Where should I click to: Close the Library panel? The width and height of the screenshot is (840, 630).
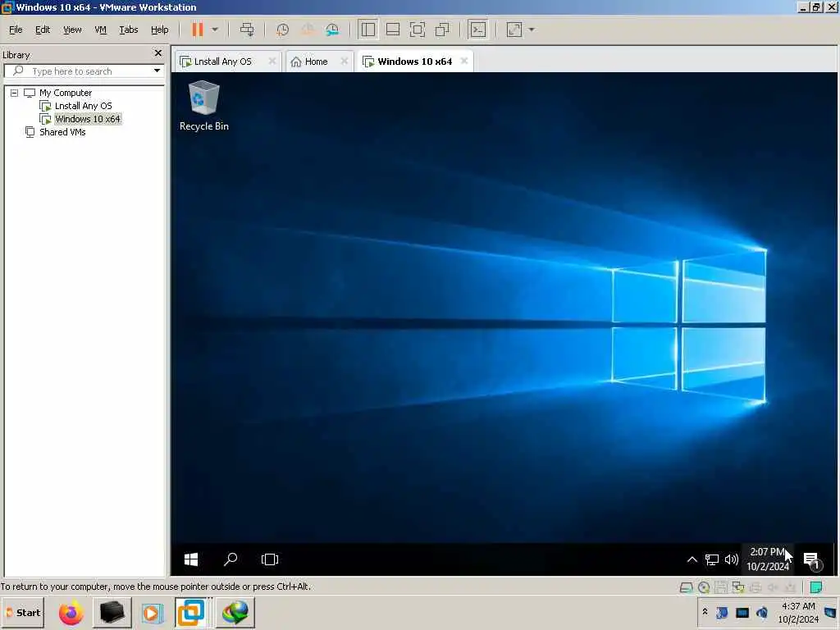click(x=158, y=53)
